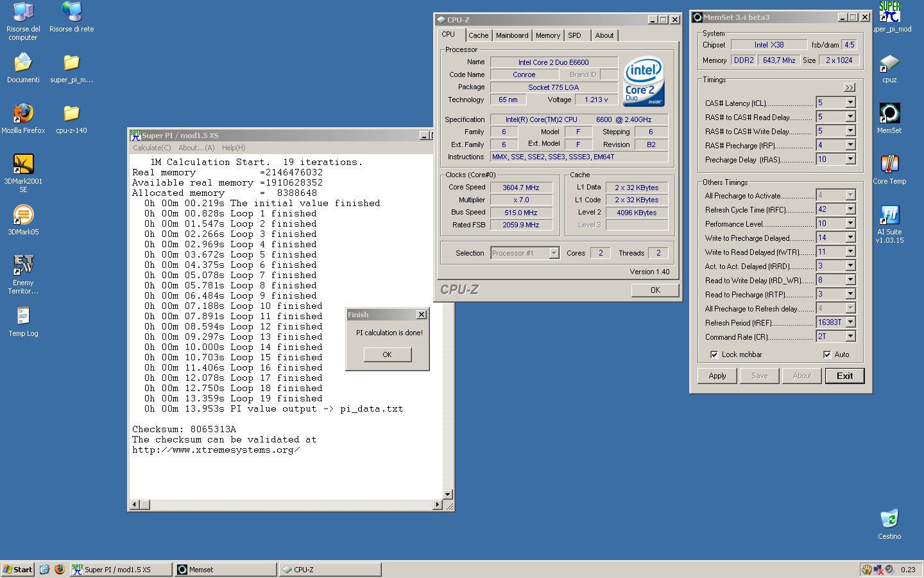This screenshot has width=924, height=578.
Task: Activate Memset taskbar button
Action: click(x=225, y=570)
